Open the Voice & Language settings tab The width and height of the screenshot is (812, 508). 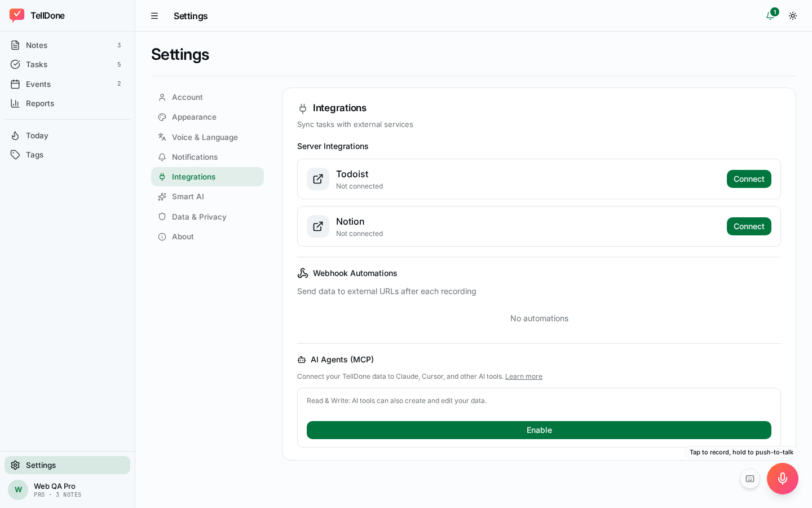(x=208, y=137)
